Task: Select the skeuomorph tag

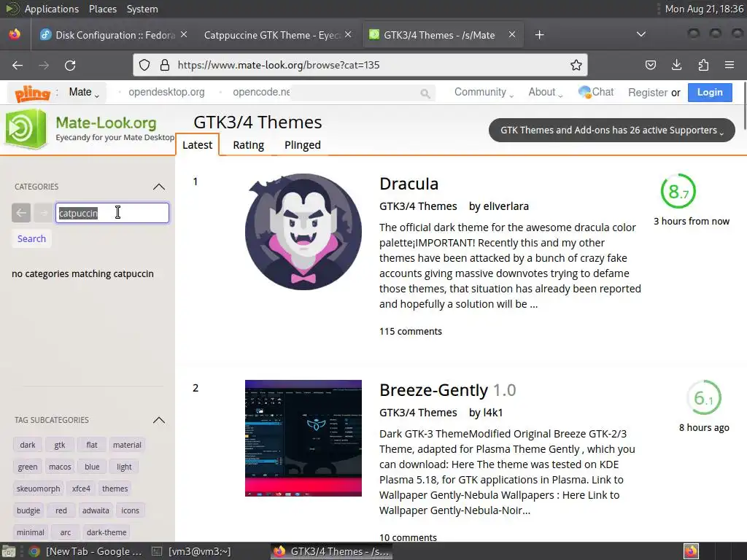Action: click(38, 489)
